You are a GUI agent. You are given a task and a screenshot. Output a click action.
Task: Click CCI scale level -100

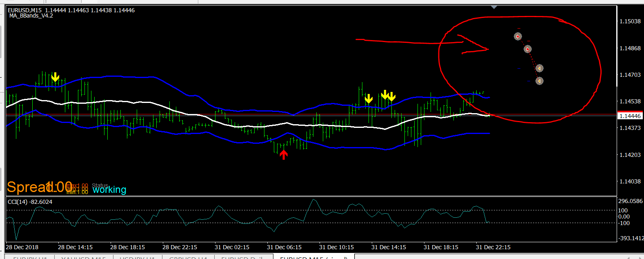(x=624, y=223)
